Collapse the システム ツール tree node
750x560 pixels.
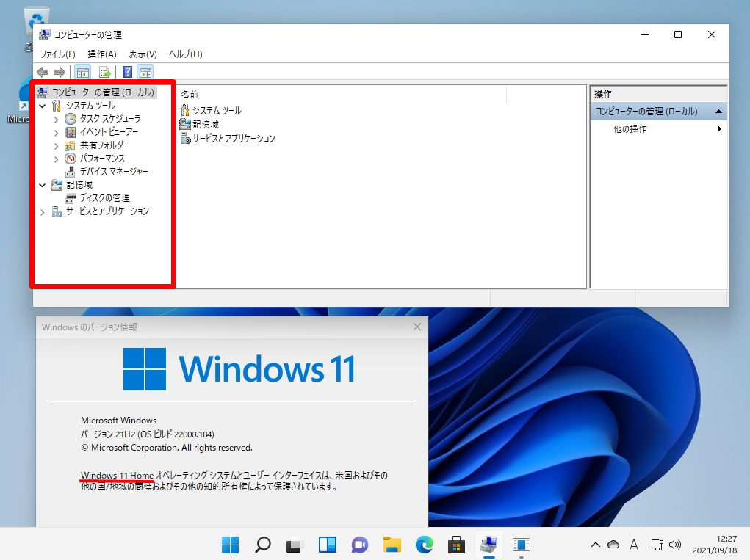43,106
